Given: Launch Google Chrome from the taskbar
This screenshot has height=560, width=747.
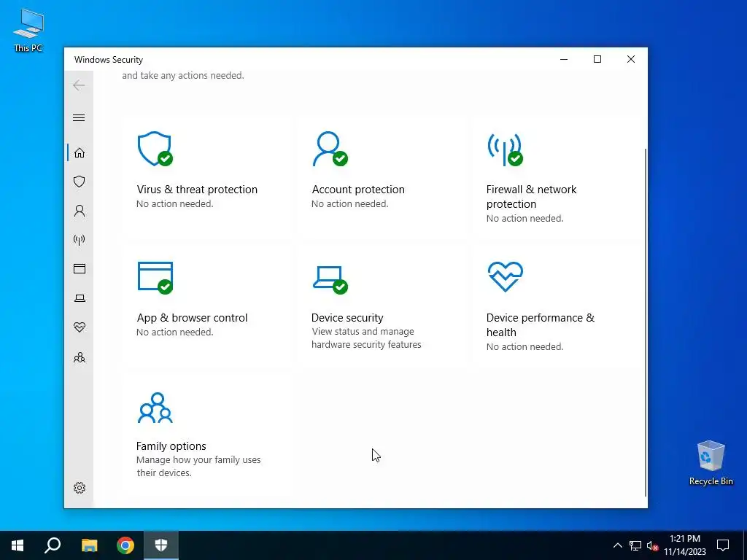Looking at the screenshot, I should click(125, 545).
